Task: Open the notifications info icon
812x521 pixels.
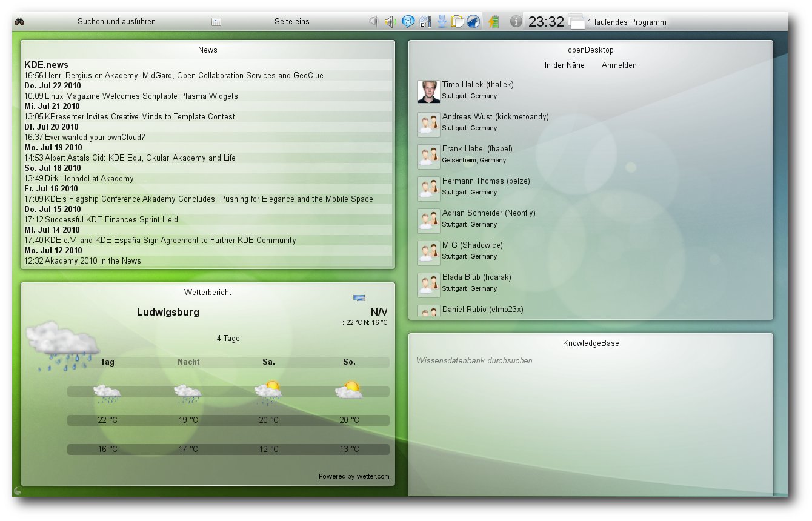Action: point(516,22)
